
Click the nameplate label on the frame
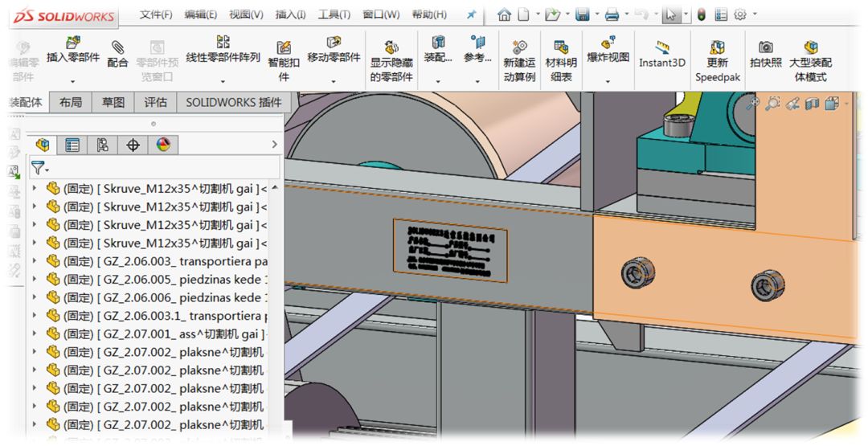pos(451,251)
